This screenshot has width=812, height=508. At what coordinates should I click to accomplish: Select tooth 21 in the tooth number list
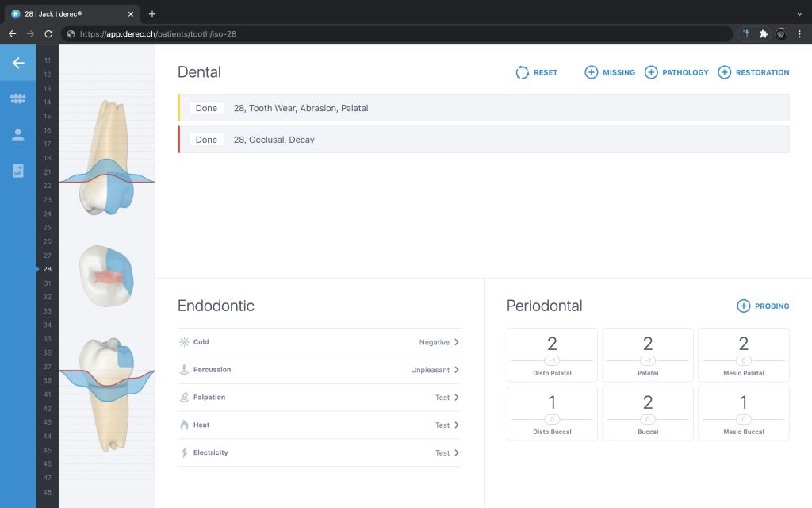click(x=47, y=171)
